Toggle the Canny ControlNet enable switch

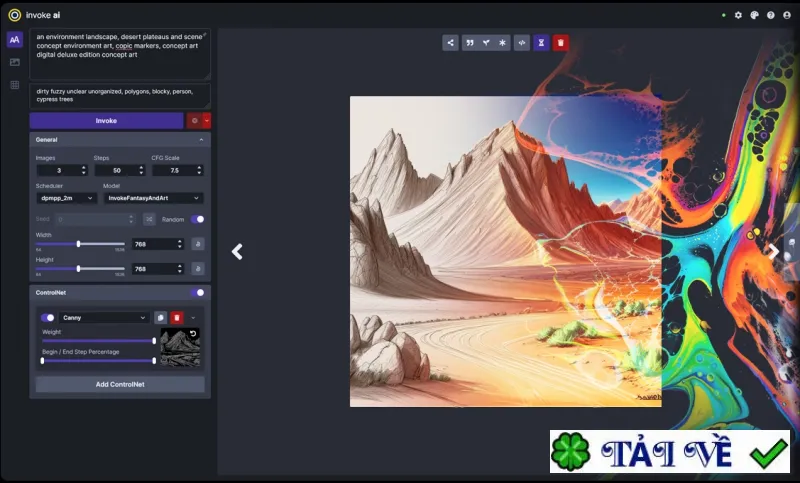point(47,318)
